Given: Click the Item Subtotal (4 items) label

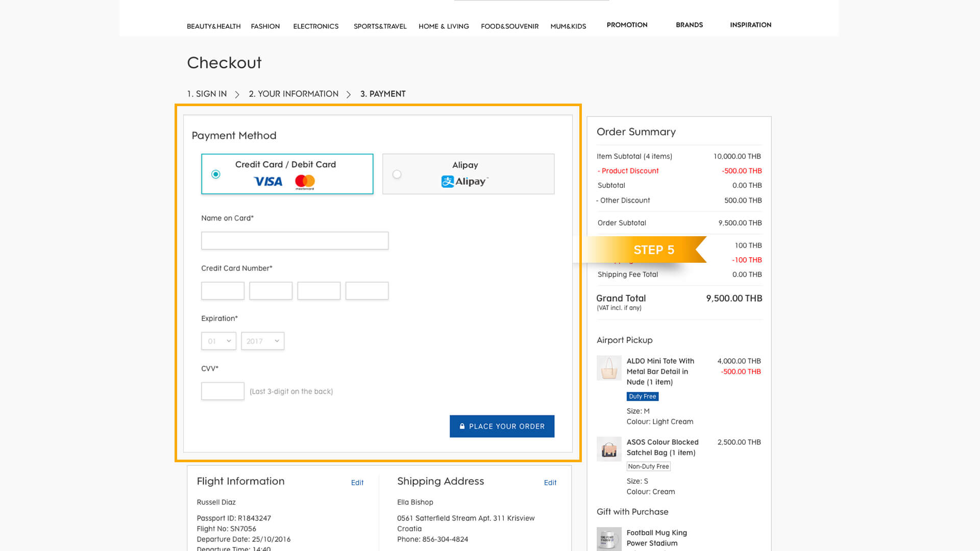Looking at the screenshot, I should (x=634, y=157).
